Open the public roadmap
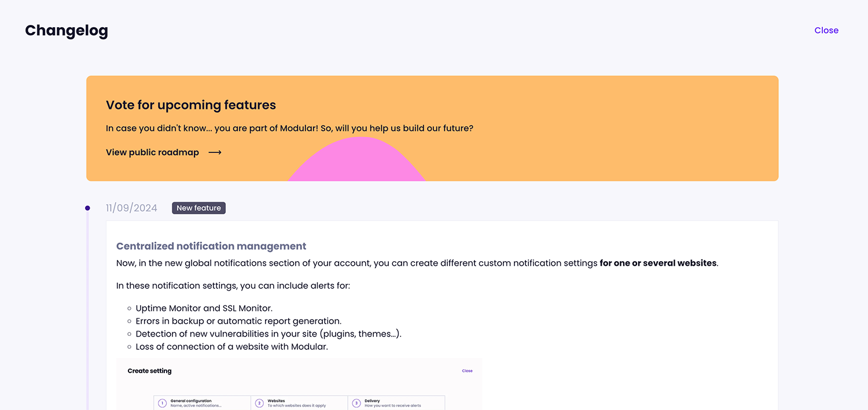Image resolution: width=868 pixels, height=410 pixels. point(152,152)
